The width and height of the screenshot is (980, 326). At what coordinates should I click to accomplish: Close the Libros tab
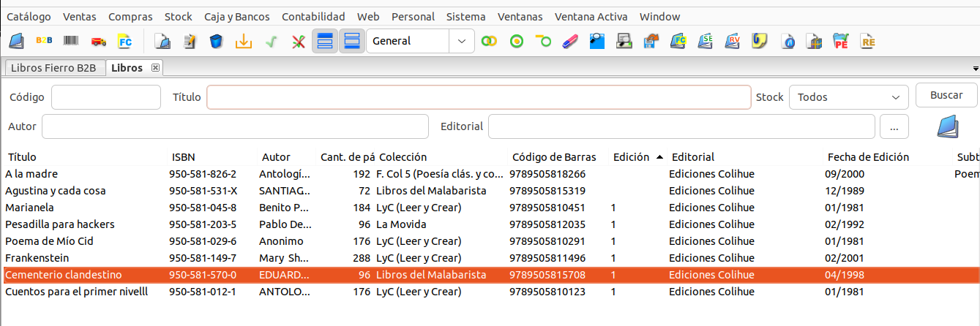coord(155,68)
